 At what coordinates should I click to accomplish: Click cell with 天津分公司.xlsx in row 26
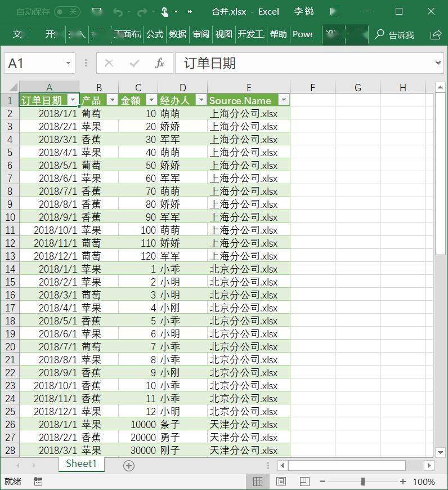[x=249, y=424]
